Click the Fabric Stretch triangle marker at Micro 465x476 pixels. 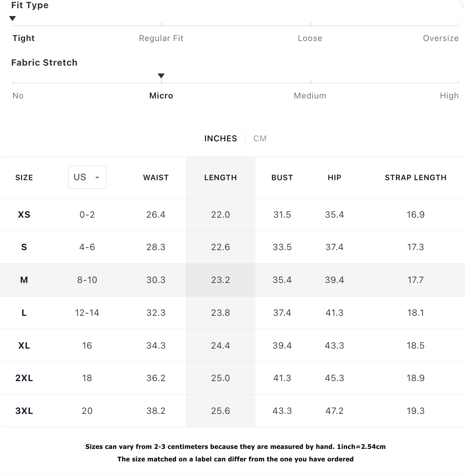161,76
